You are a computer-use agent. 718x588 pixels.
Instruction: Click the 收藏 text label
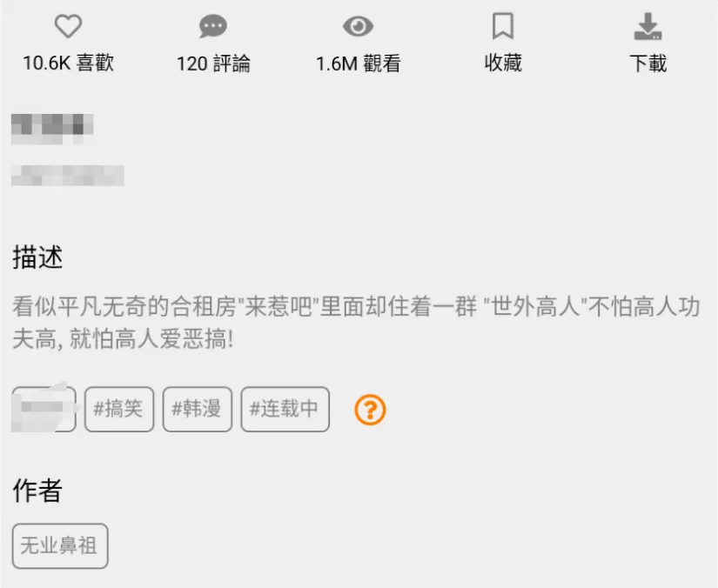[x=503, y=63]
